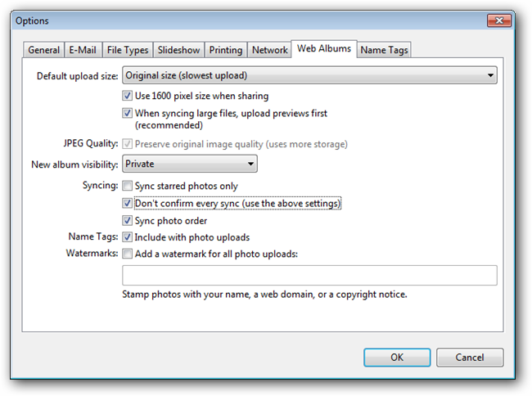
Task: Click the Cancel button
Action: 469,358
